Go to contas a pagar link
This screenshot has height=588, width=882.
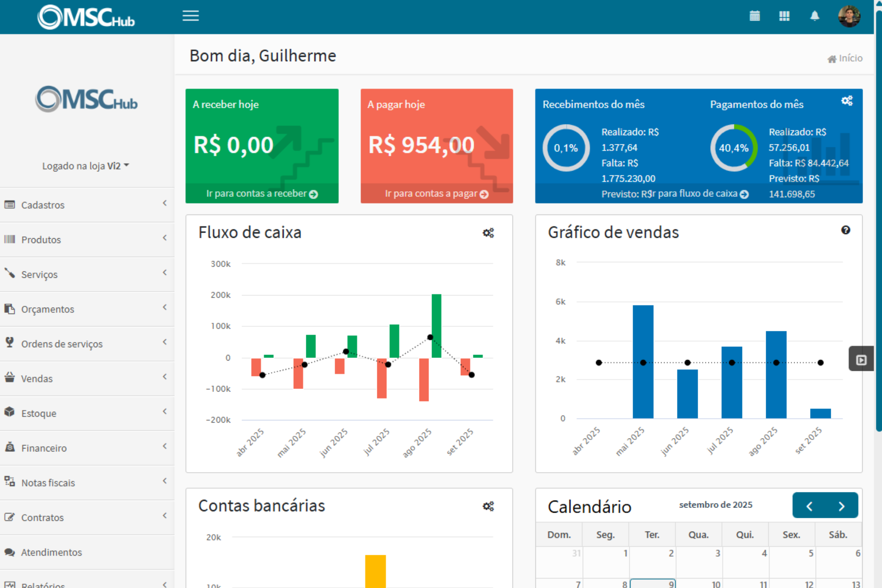click(436, 194)
